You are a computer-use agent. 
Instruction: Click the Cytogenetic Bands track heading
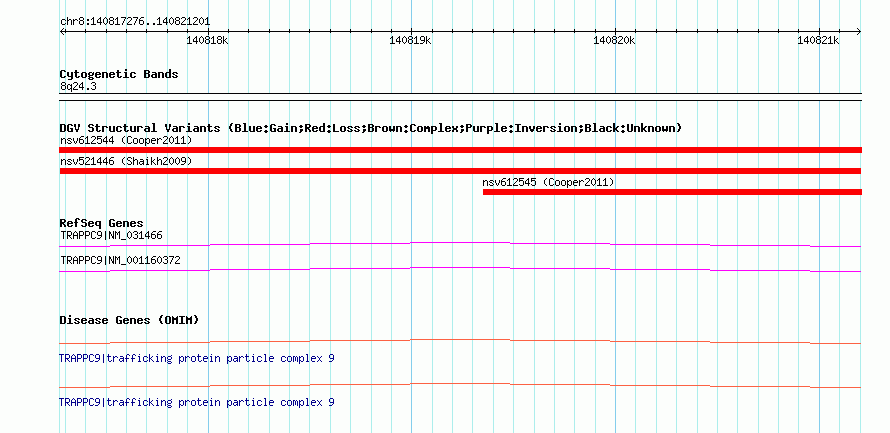(x=119, y=74)
